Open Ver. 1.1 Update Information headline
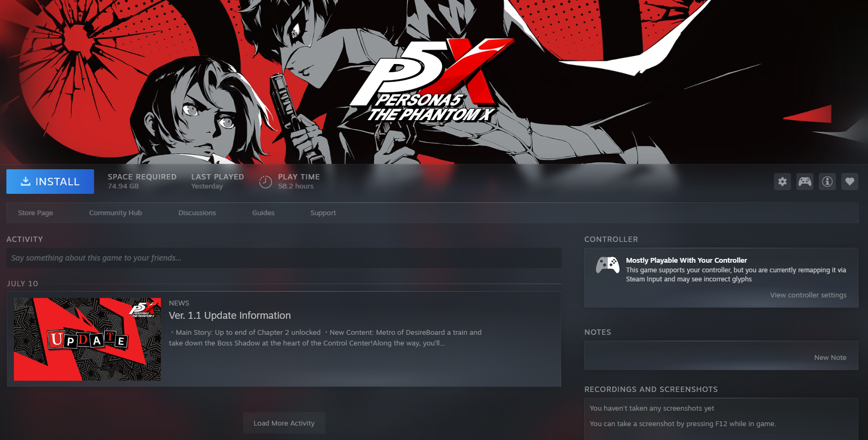 [230, 316]
